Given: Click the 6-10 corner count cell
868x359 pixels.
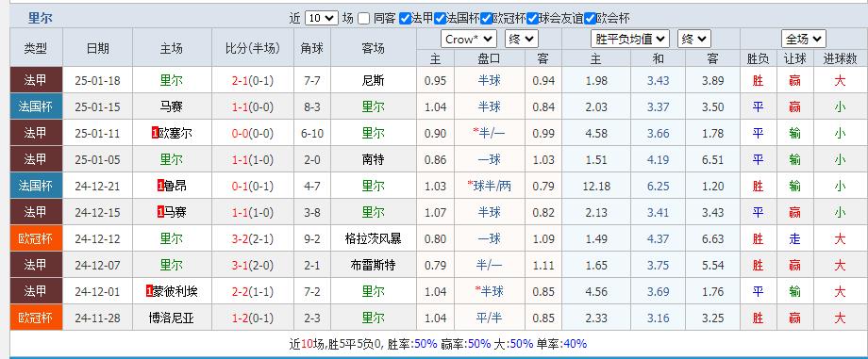Looking at the screenshot, I should pyautogui.click(x=312, y=133).
